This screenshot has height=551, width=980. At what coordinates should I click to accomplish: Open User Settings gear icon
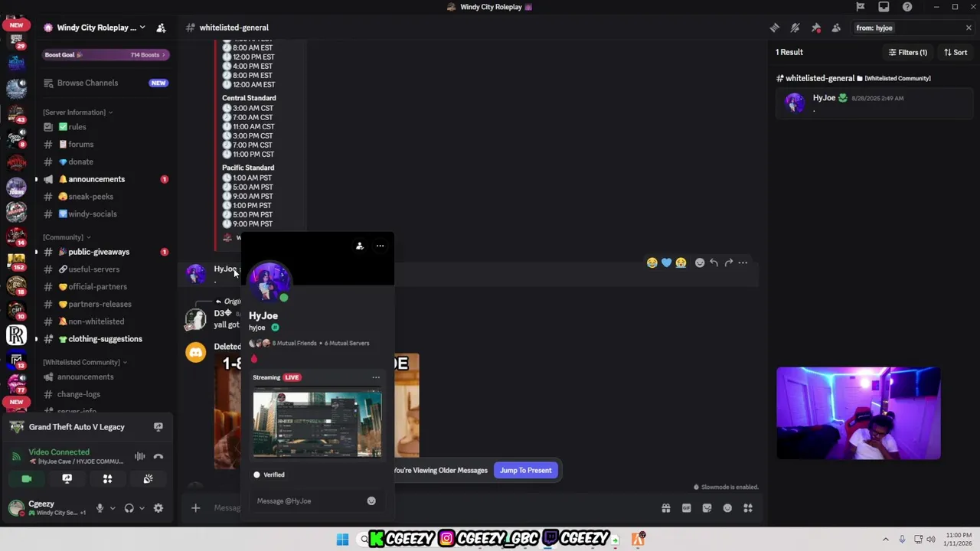tap(158, 508)
